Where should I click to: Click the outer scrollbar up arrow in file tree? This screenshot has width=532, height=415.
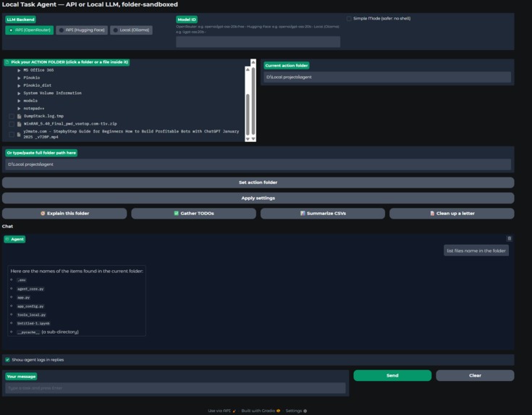point(253,62)
